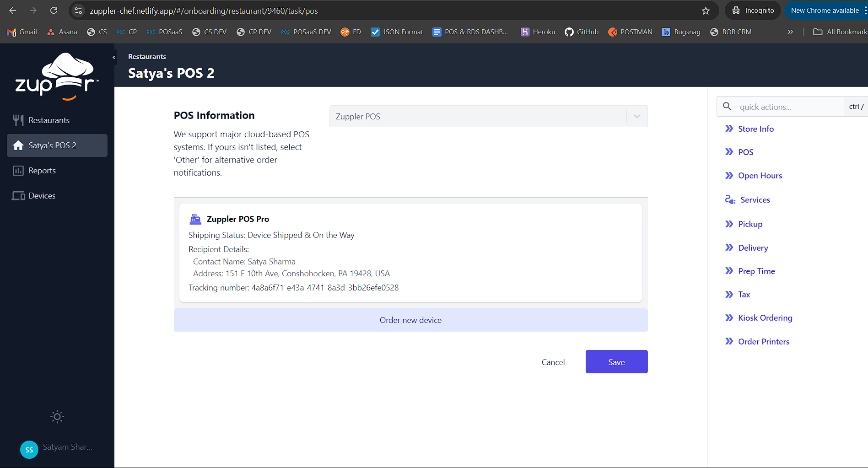Open the CS bookmark
Viewport: 868px width, 468px height.
coord(97,32)
